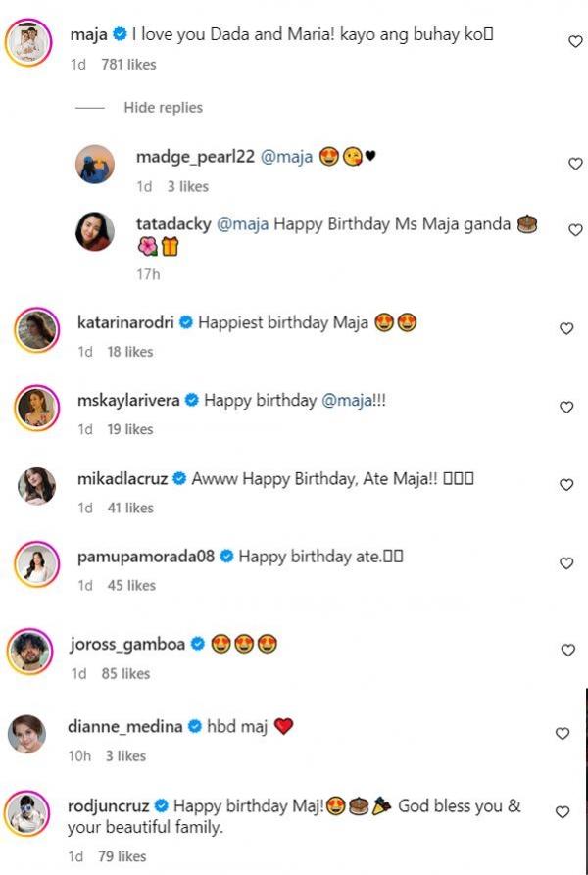Collapse thread with Hide replies
Viewport: 588px width, 875px height.
(x=163, y=108)
